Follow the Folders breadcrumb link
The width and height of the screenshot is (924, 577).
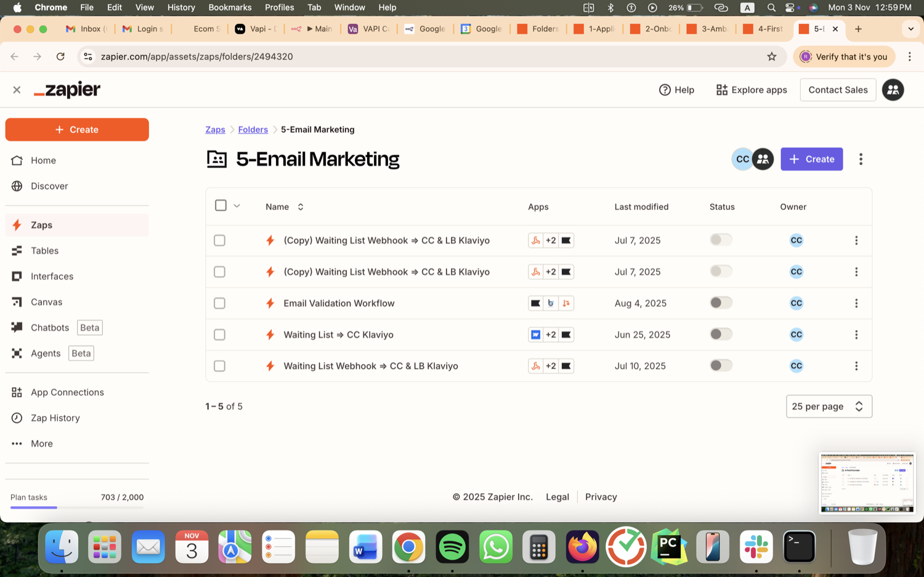coord(253,129)
